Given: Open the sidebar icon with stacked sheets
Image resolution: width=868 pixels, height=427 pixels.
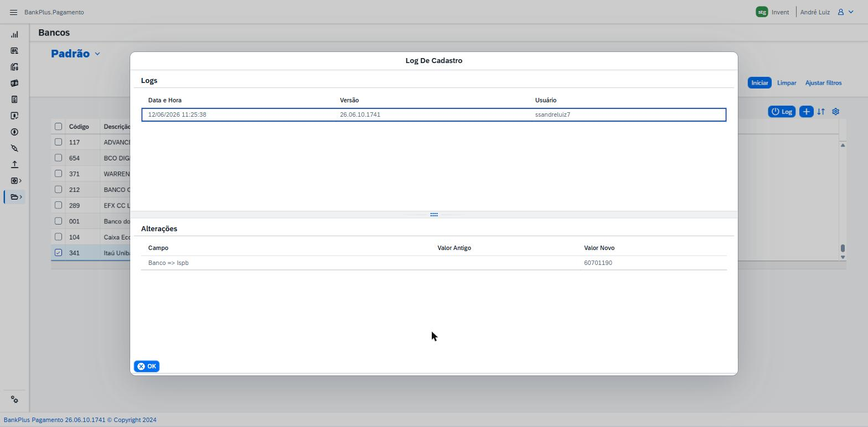Looking at the screenshot, I should point(14,67).
